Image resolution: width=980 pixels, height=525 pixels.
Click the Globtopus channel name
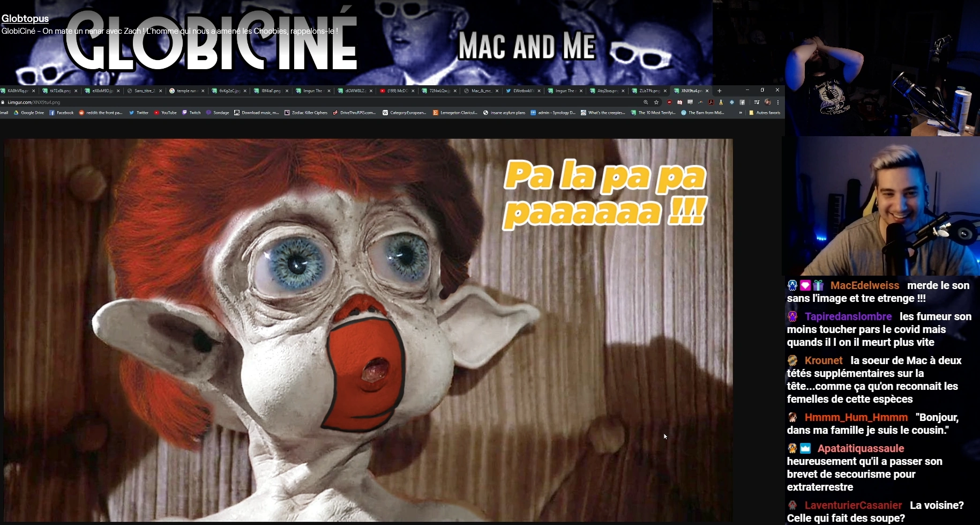coord(25,19)
